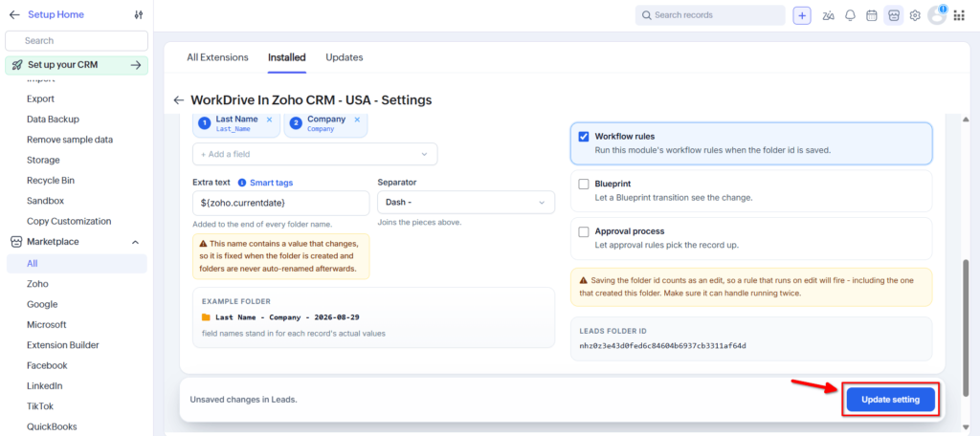Open the settings gear icon
980x436 pixels.
(x=915, y=15)
